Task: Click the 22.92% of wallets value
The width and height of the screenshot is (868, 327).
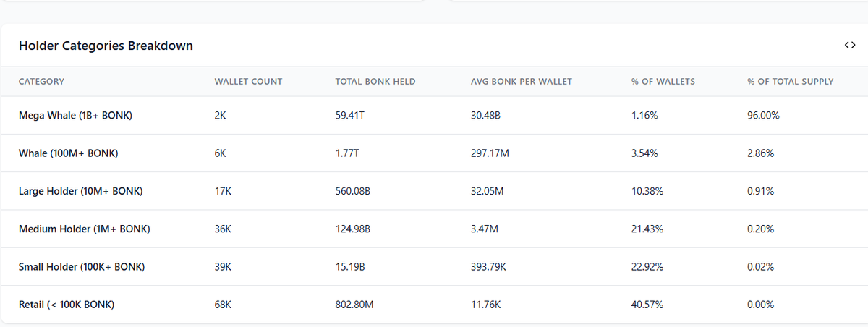Action: coord(648,267)
